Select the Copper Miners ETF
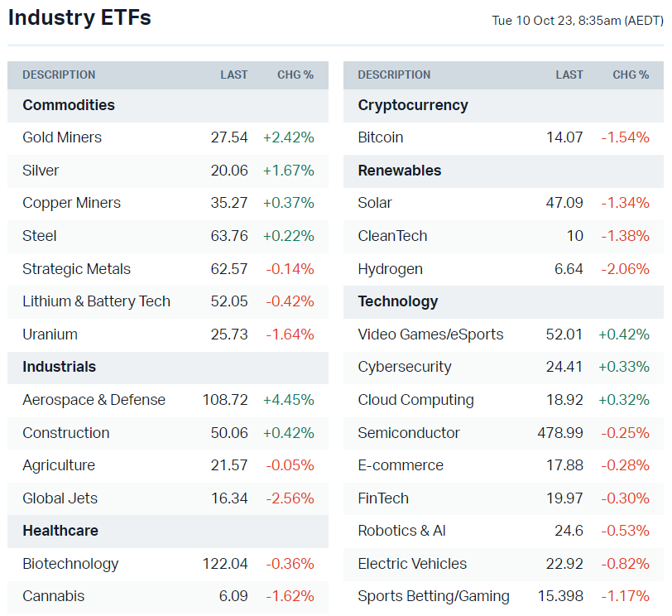Image resolution: width=672 pixels, height=616 pixels. coord(71,203)
